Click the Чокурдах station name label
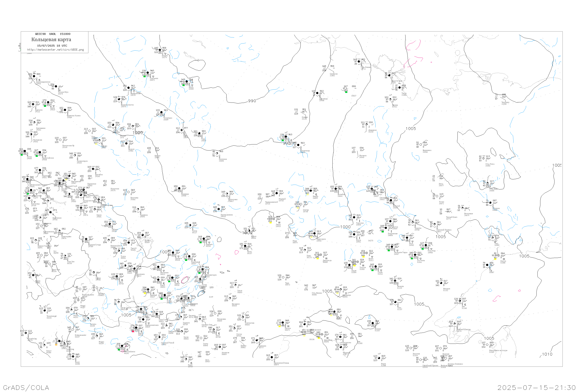This screenshot has width=588, height=392. (x=505, y=103)
